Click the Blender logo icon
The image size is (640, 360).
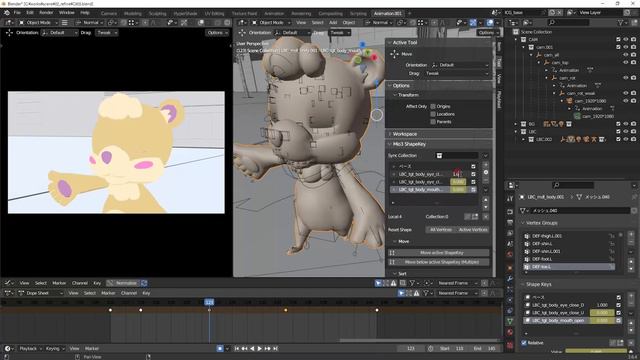7,13
